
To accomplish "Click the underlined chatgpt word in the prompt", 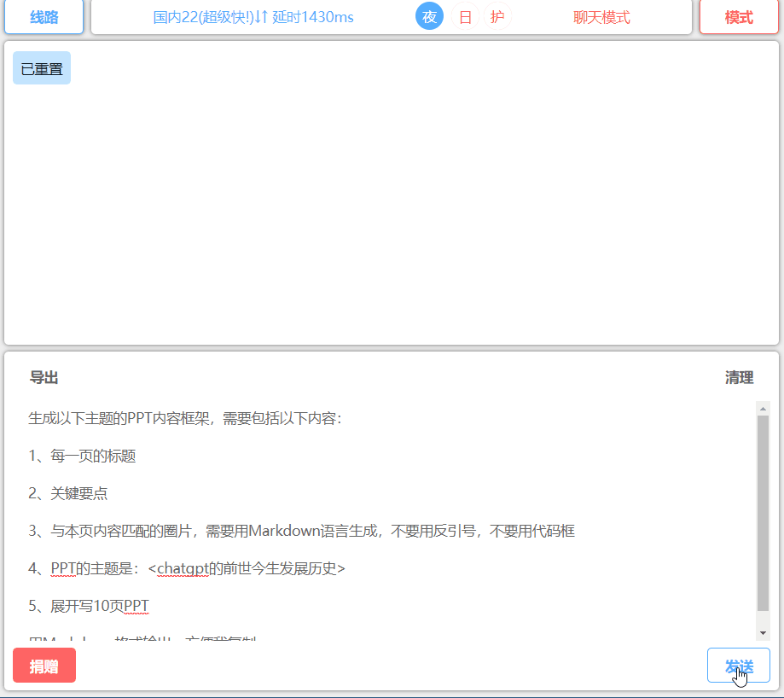I will tap(183, 568).
